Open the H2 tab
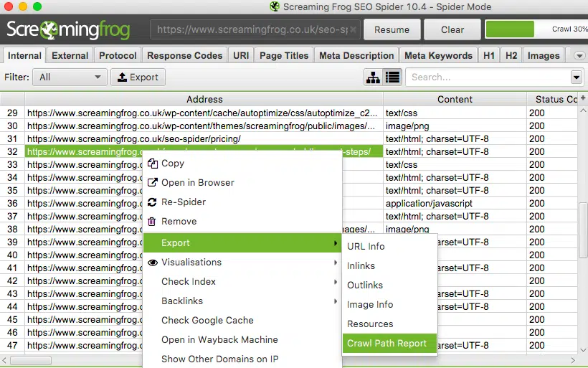This screenshot has width=588, height=368. pyautogui.click(x=511, y=55)
